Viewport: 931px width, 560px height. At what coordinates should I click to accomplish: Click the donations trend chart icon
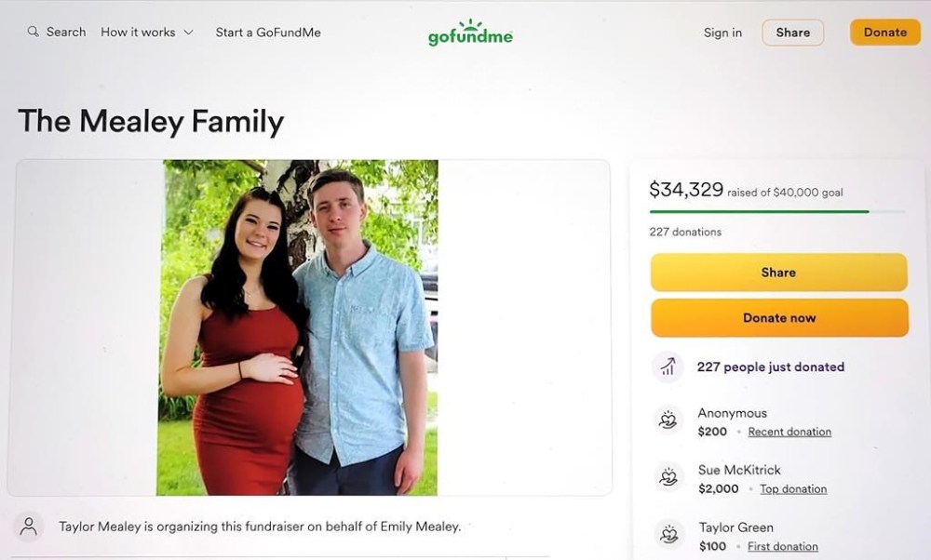click(x=668, y=367)
